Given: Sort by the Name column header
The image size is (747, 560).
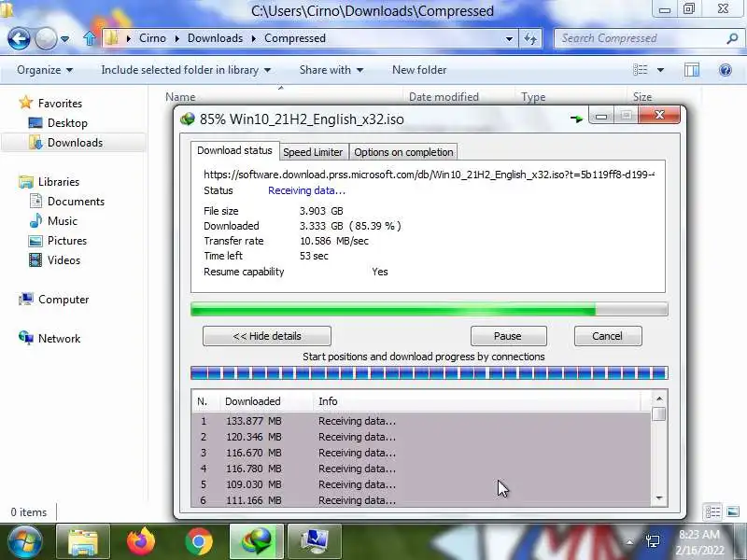Looking at the screenshot, I should (x=180, y=97).
